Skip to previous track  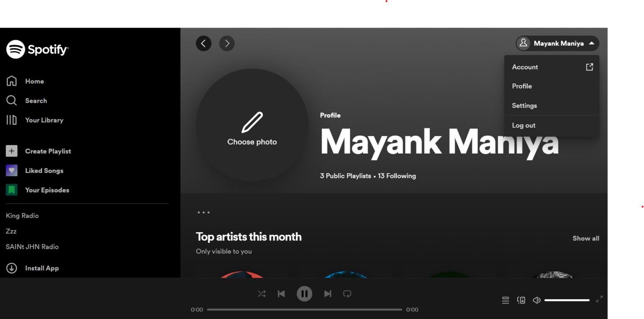[281, 294]
